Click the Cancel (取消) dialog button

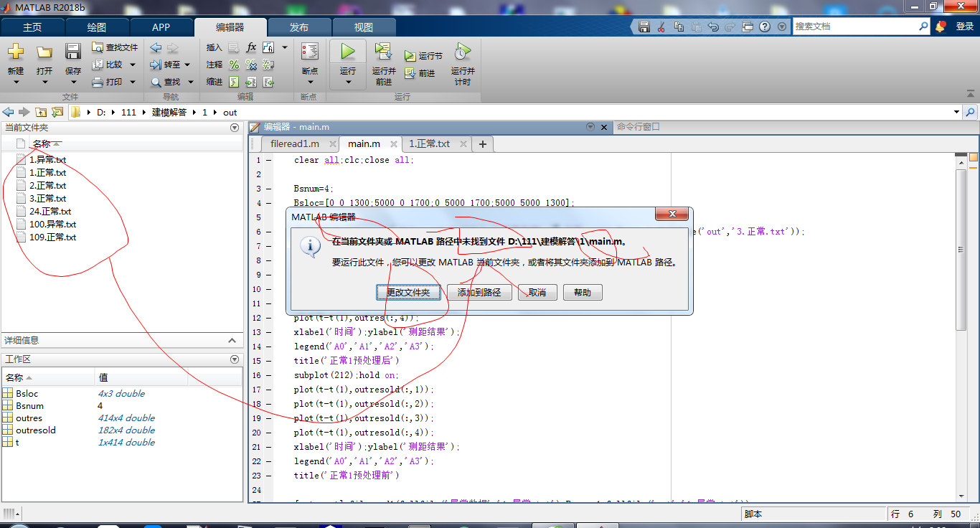pyautogui.click(x=537, y=293)
